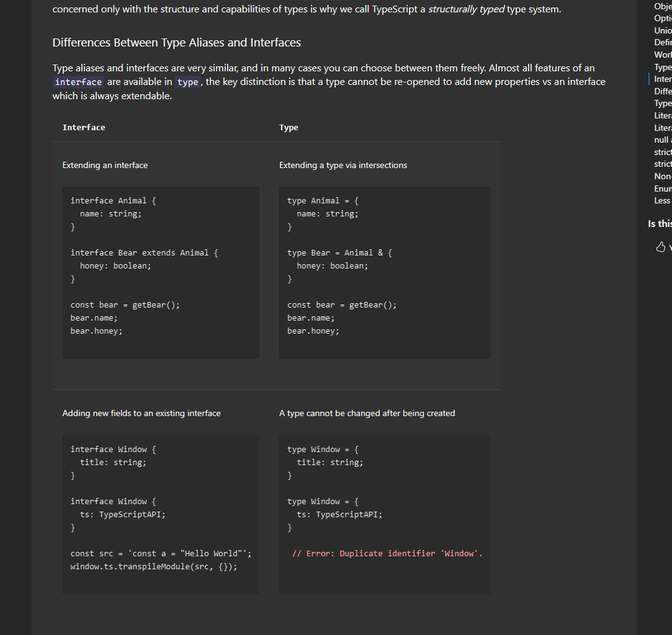This screenshot has width=672, height=635.
Task: Open the 'Less' sidebar link
Action: click(663, 200)
